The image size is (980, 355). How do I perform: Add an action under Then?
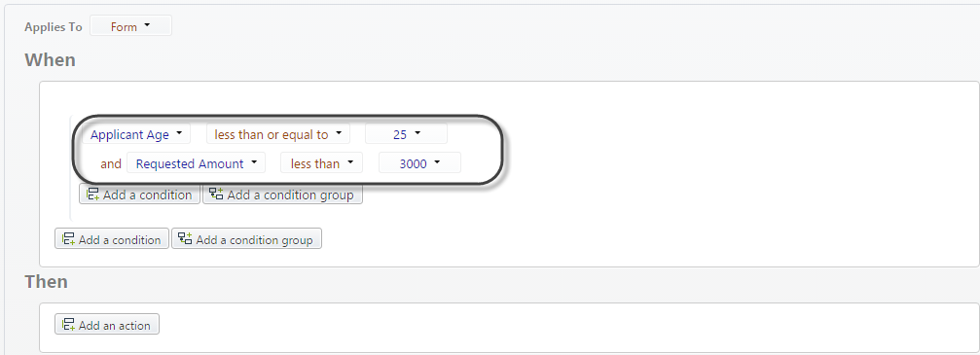pos(107,325)
